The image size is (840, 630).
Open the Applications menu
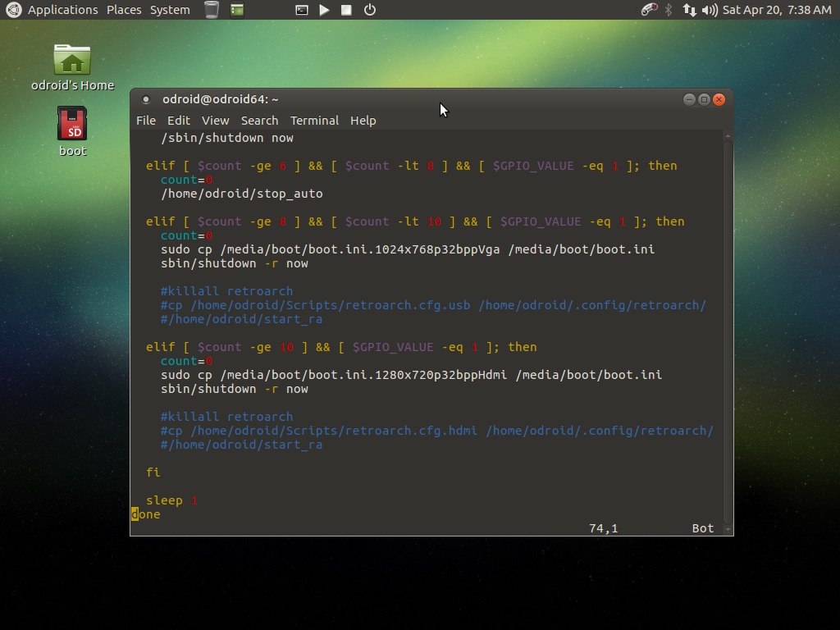coord(62,10)
